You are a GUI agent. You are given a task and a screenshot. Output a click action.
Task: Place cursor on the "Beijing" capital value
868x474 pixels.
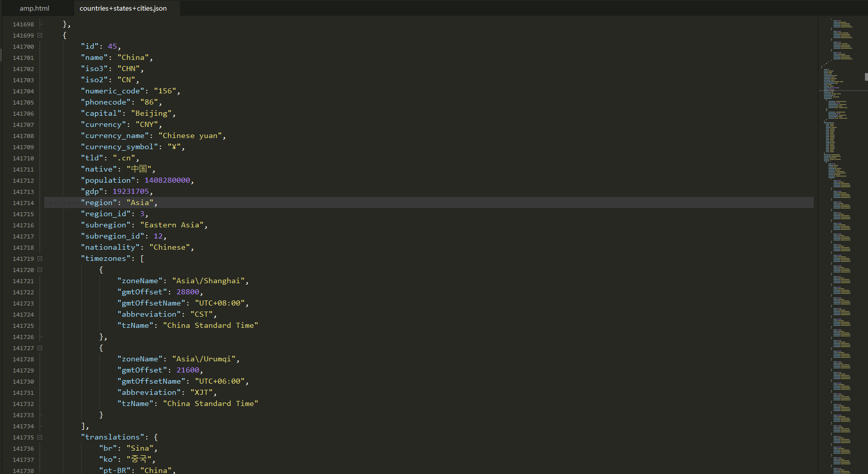(x=152, y=113)
